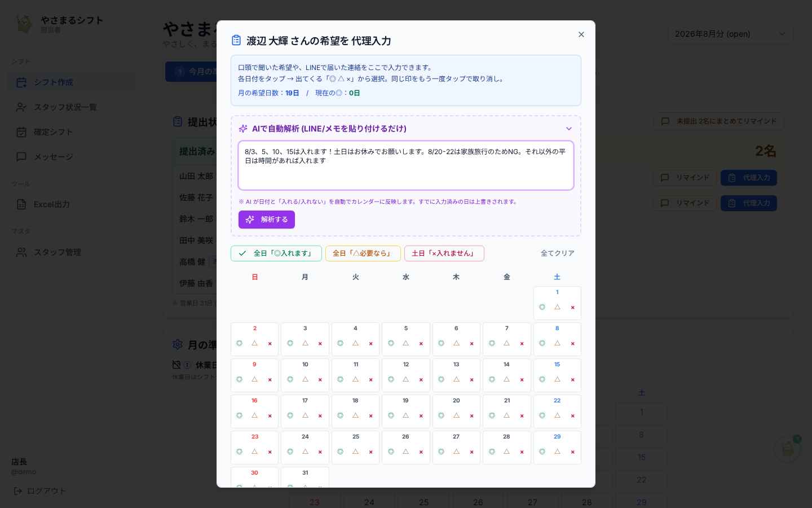Select △ on day 26
812x508 pixels.
406,452
